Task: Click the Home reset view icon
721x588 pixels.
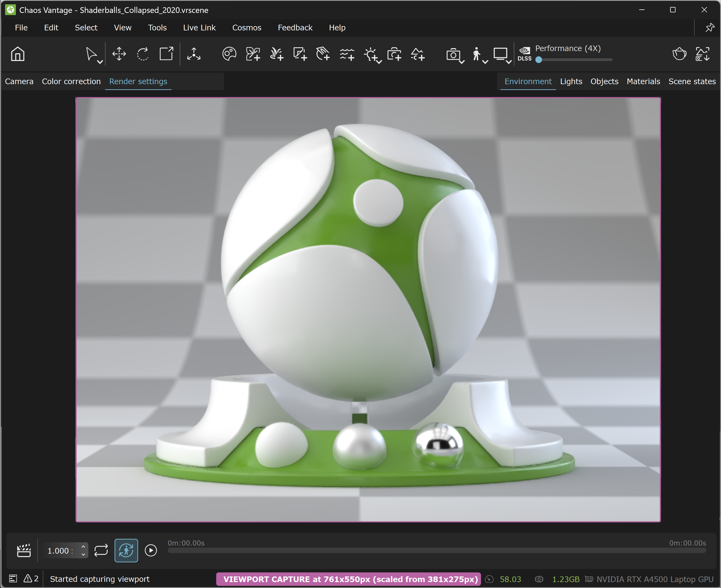Action: tap(18, 54)
